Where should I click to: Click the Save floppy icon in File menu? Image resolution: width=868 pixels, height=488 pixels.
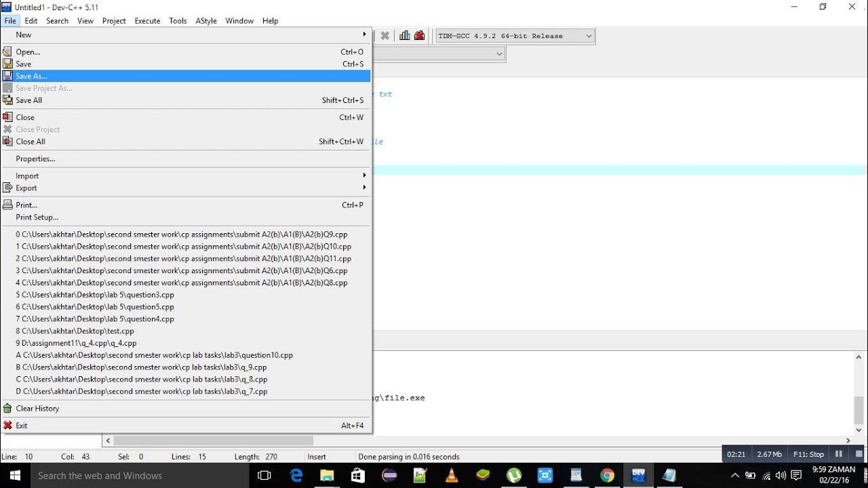(x=7, y=64)
